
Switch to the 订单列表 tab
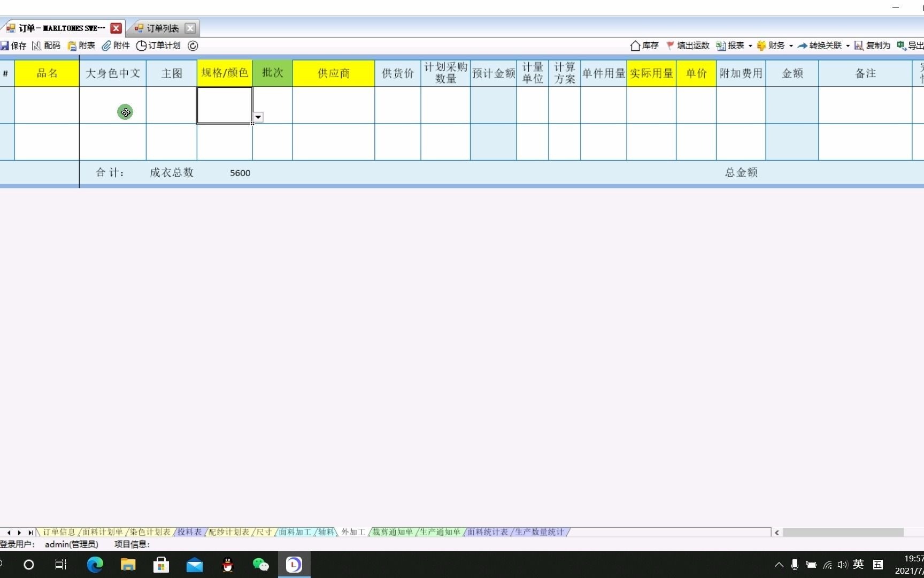pos(163,28)
